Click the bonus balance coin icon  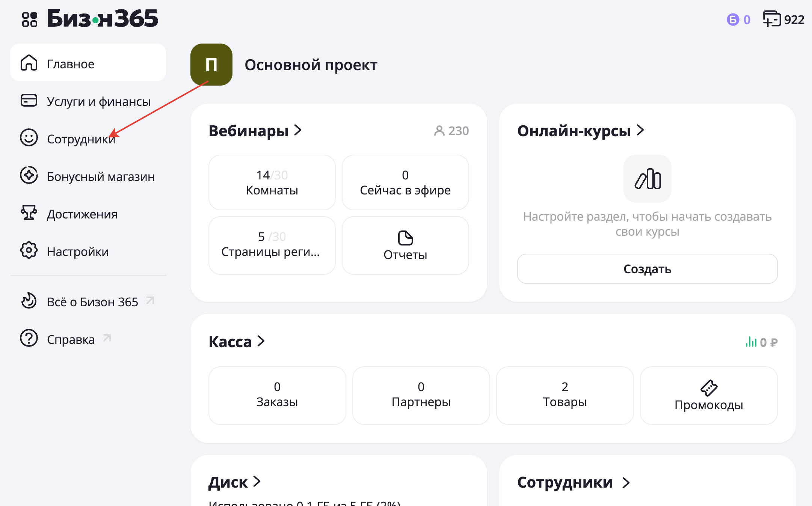(732, 20)
